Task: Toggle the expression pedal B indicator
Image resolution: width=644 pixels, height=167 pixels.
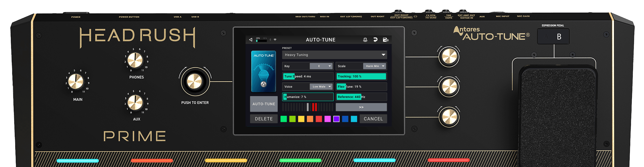Action: (553, 36)
